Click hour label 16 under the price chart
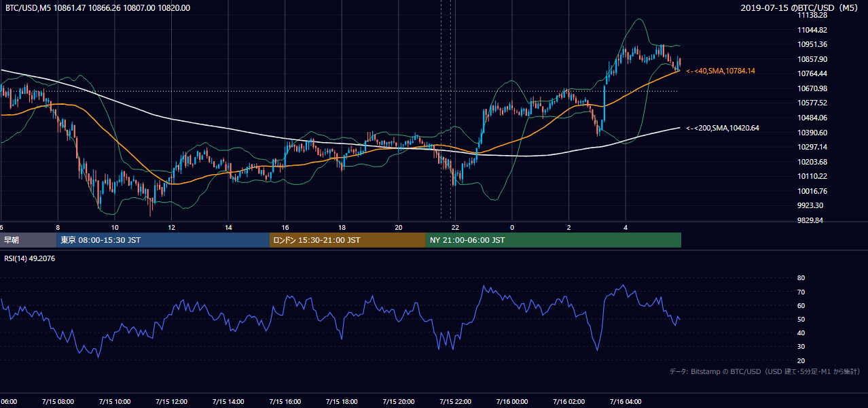The image size is (868, 408). pyautogui.click(x=285, y=227)
